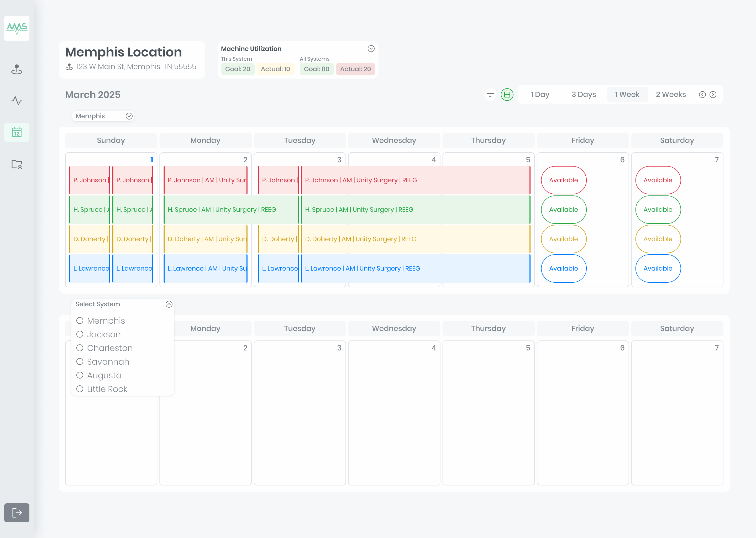
Task: Switch to the 2 Weeks view
Action: point(671,95)
